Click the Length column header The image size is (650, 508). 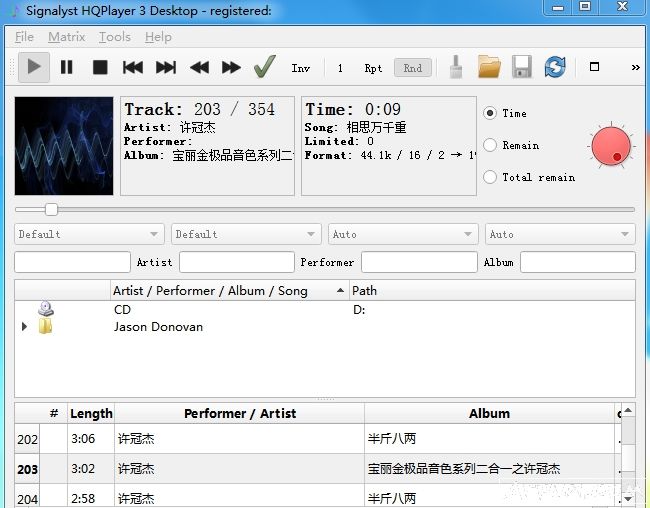pyautogui.click(x=91, y=413)
